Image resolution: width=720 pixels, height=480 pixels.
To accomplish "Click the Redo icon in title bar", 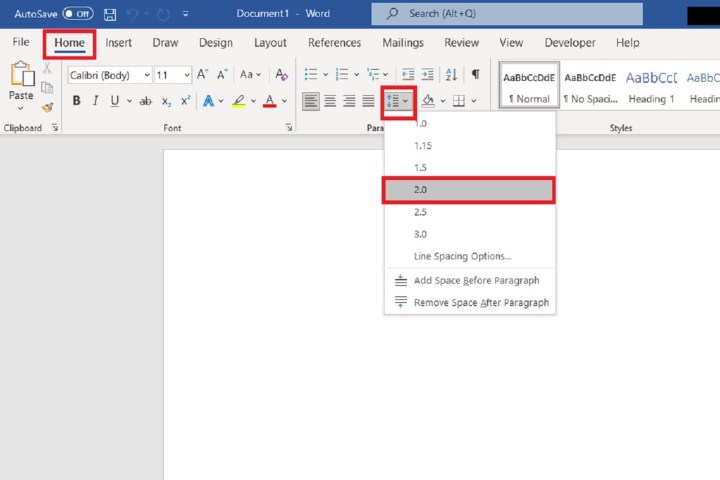I will pos(163,14).
